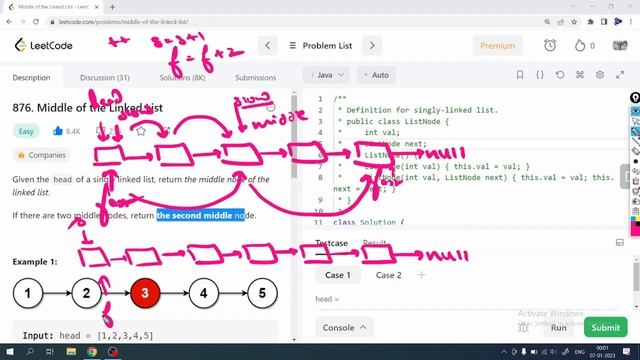Screen dimensions: 640x360
Task: Toggle editor fullscreen expand icon
Action: click(620, 75)
